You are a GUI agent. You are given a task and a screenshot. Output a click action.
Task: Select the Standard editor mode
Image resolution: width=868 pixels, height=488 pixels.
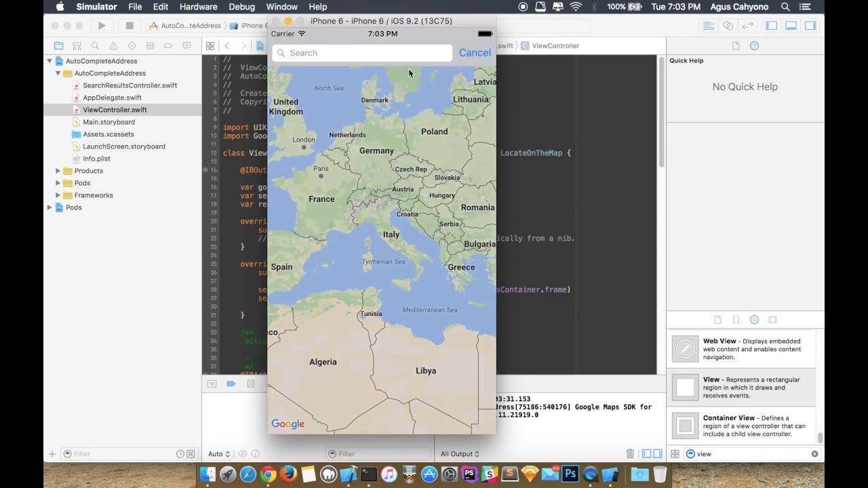[x=709, y=26]
